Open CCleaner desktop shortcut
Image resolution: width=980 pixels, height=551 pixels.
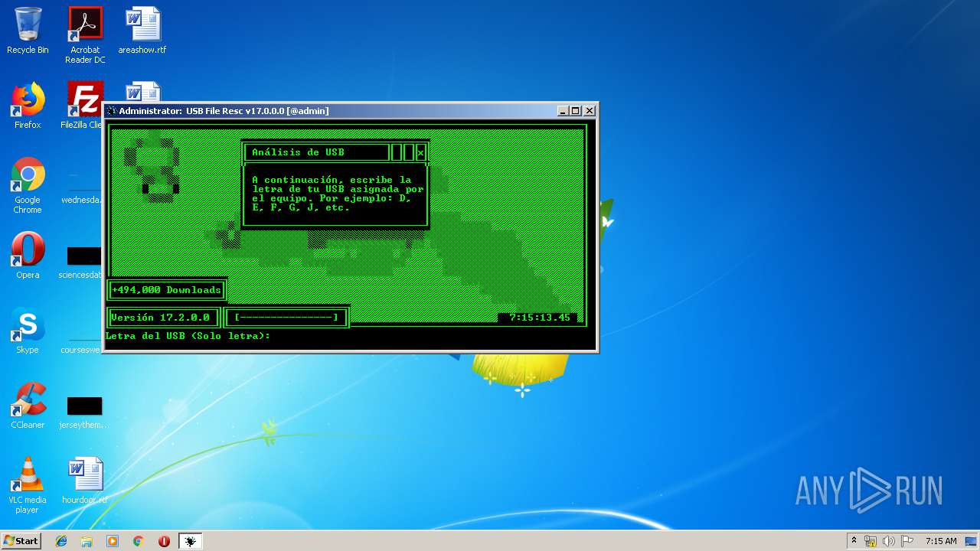[x=28, y=406]
